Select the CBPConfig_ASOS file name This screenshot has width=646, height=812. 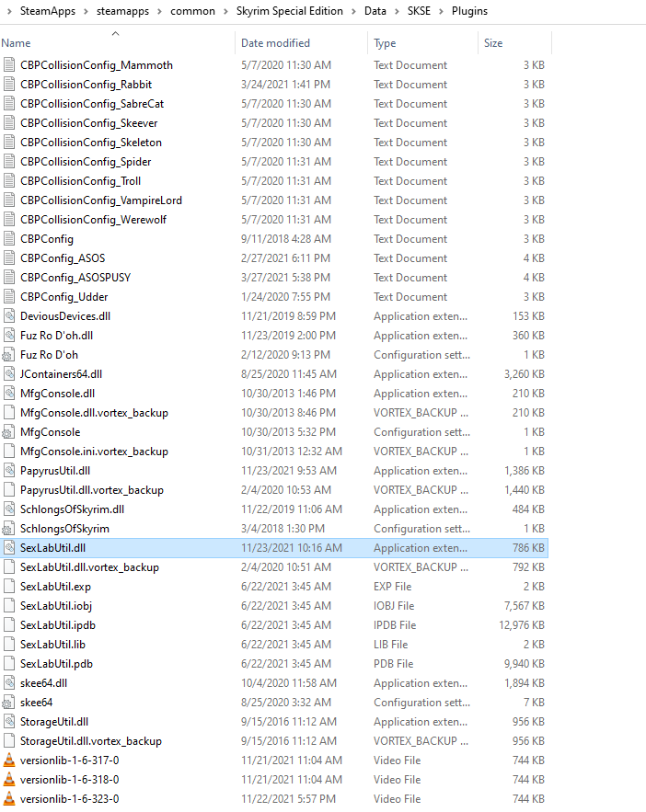coord(63,257)
